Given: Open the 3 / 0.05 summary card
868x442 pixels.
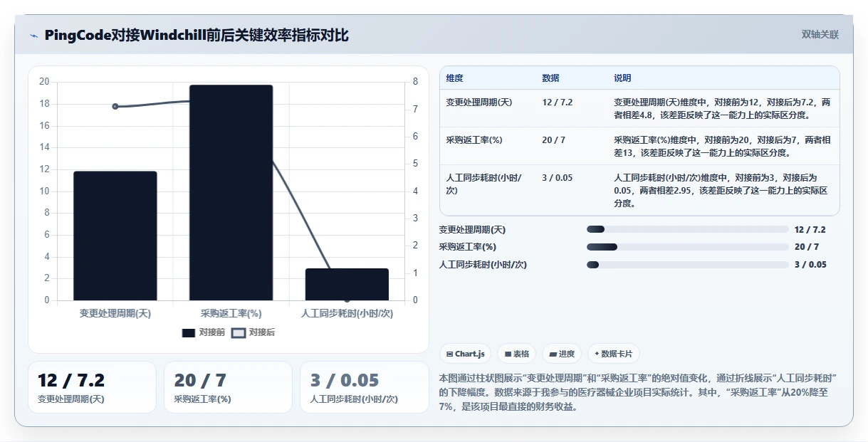Looking at the screenshot, I should point(364,387).
